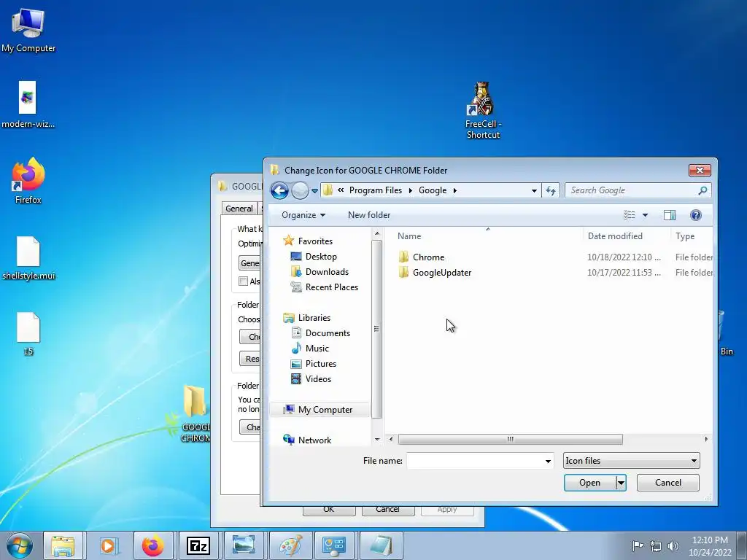Open the Pictures library

point(321,363)
